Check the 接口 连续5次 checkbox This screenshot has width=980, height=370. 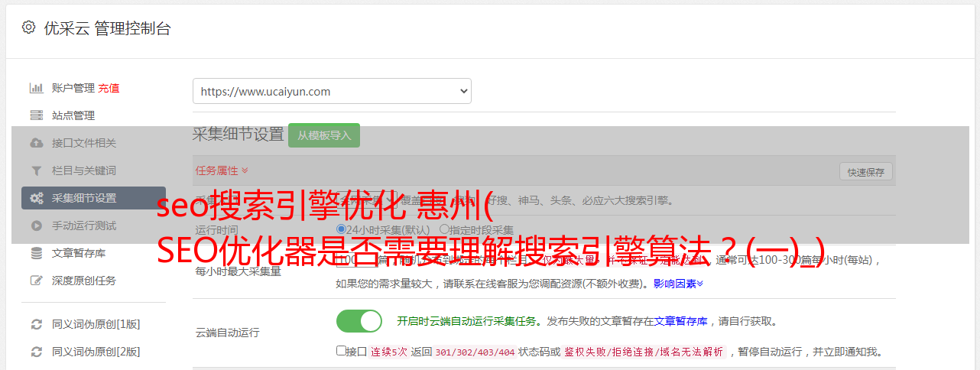pyautogui.click(x=341, y=351)
